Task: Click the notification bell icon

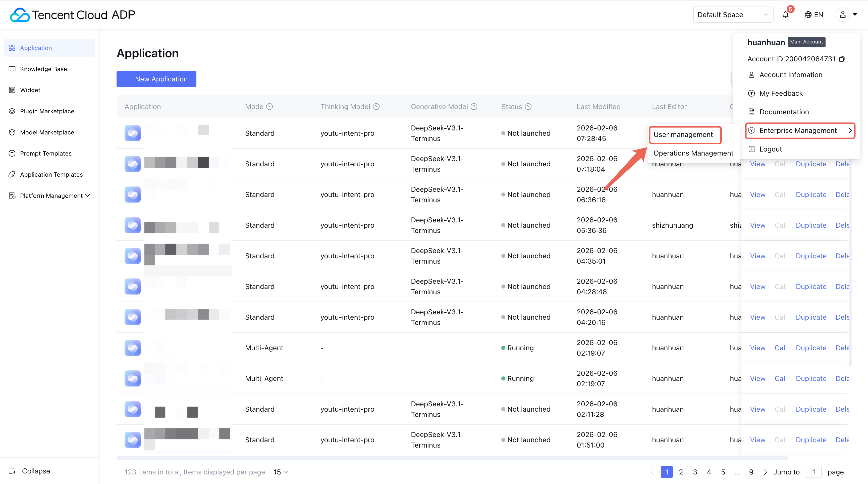Action: (x=785, y=15)
